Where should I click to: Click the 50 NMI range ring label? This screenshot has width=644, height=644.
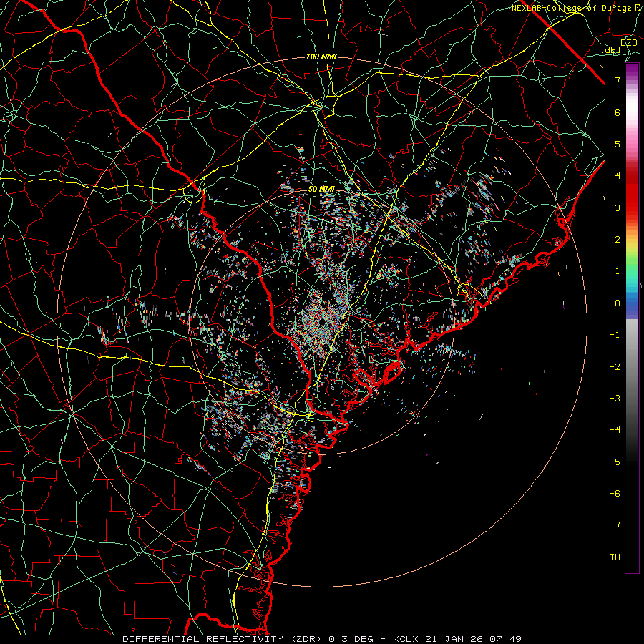321,189
